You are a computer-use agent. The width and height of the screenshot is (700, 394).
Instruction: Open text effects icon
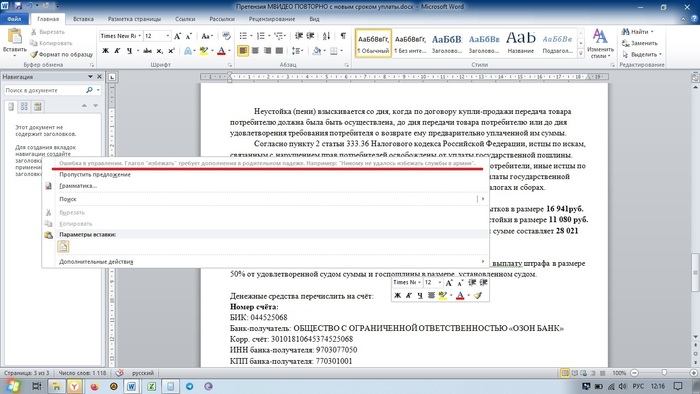pos(188,51)
